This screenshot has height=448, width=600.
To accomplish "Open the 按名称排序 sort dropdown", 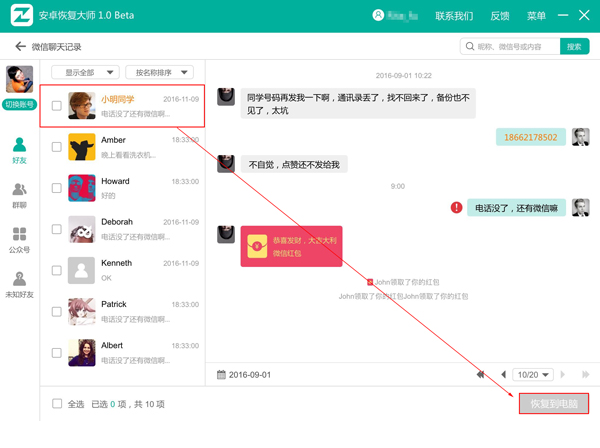I will [x=160, y=72].
